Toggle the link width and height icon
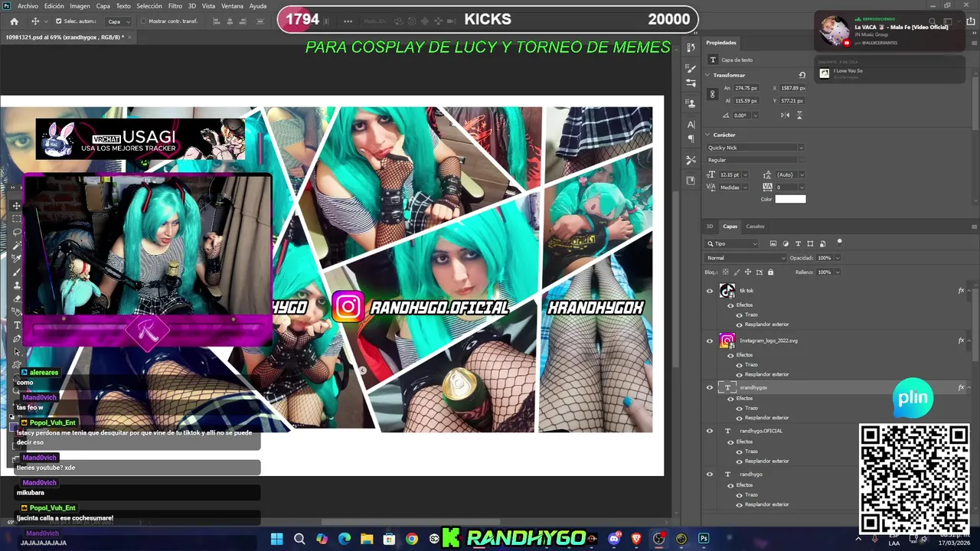 pyautogui.click(x=712, y=94)
